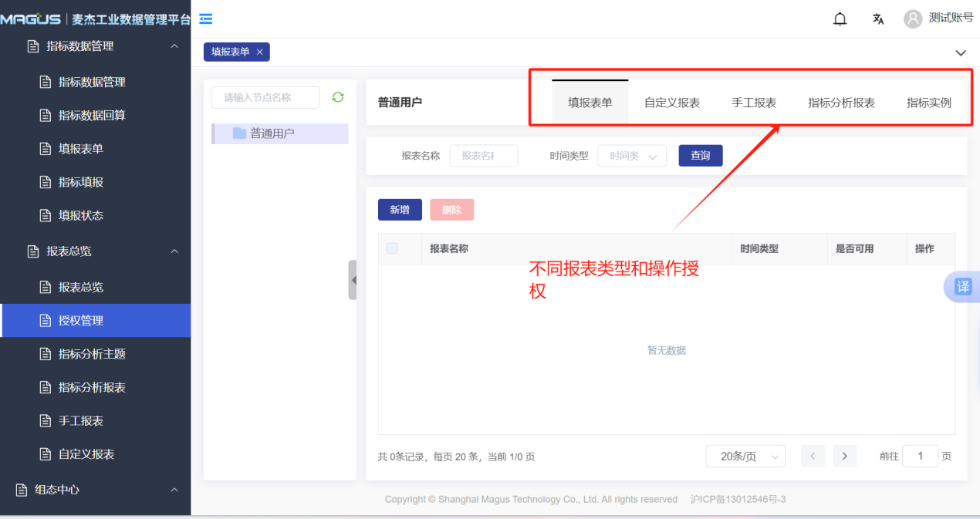Open the 20条/页 page size dropdown

click(745, 456)
